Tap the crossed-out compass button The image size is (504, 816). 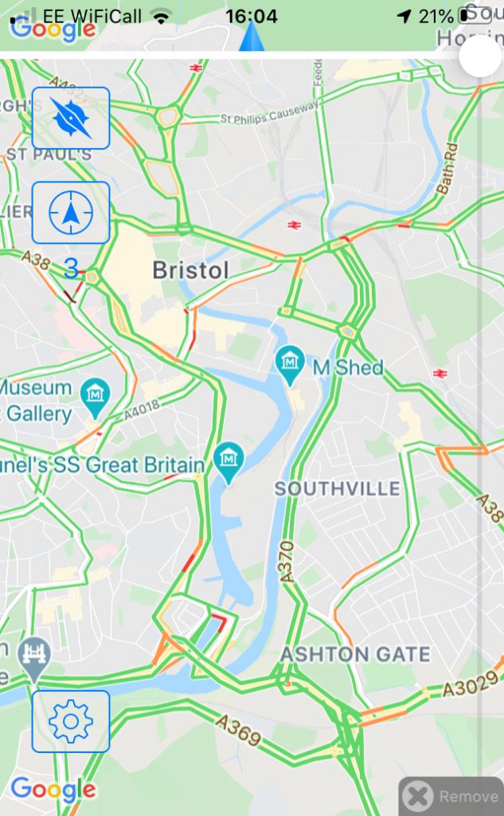tap(71, 118)
